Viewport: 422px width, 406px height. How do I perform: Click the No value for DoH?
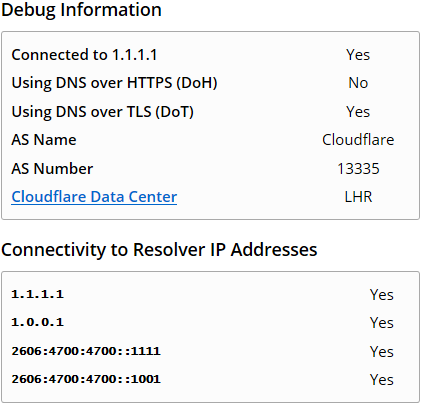click(x=358, y=83)
